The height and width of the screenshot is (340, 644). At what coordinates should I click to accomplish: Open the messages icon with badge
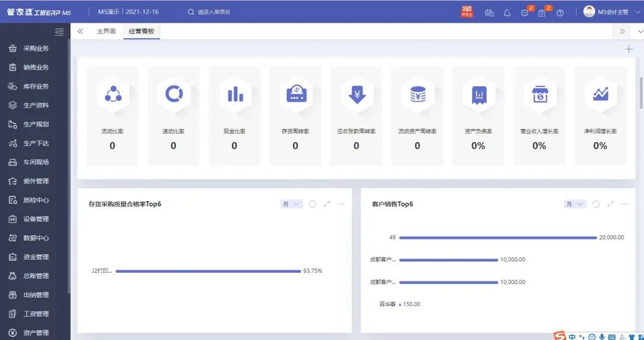coord(525,13)
